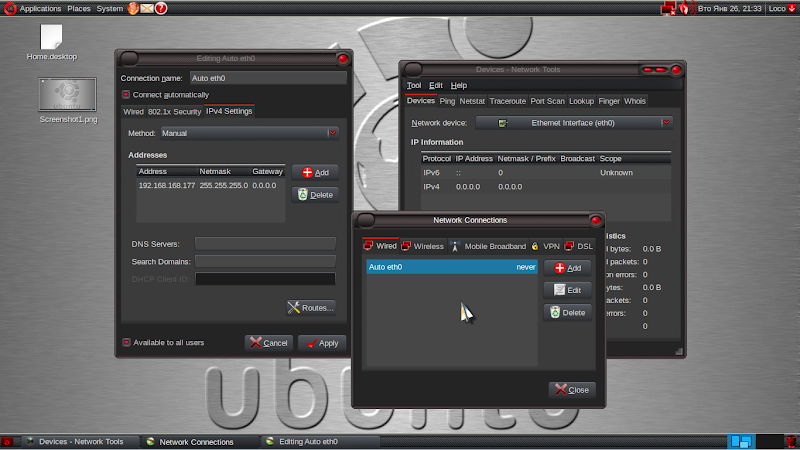Switch to the Lookup tab
Screen dimensions: 800x450
coord(581,101)
